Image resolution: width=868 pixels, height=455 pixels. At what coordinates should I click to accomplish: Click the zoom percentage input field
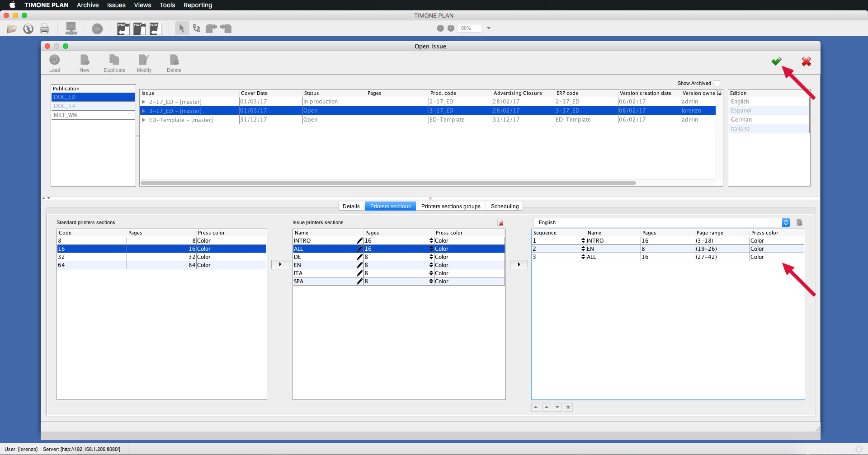469,28
